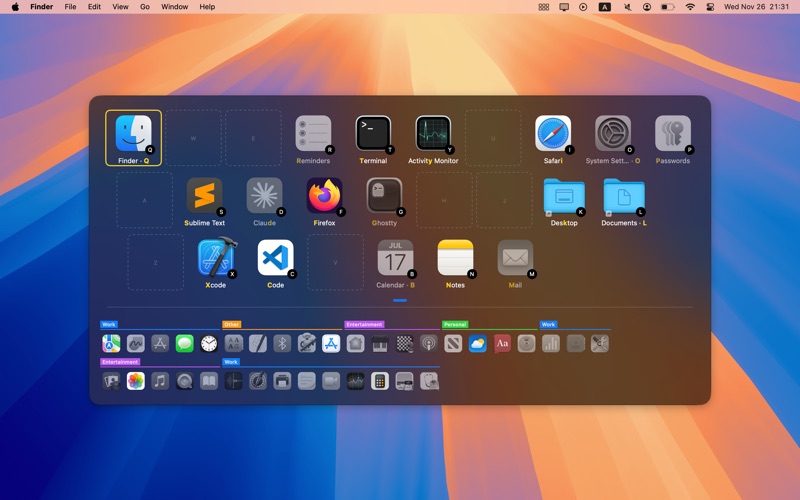
Task: Click the printer icon in bottom row
Action: click(x=282, y=381)
